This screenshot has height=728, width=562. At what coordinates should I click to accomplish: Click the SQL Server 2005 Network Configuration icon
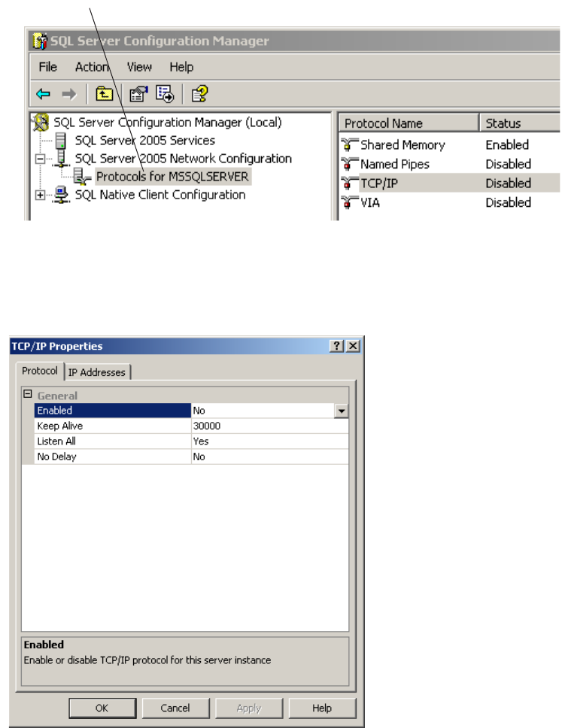(x=61, y=159)
